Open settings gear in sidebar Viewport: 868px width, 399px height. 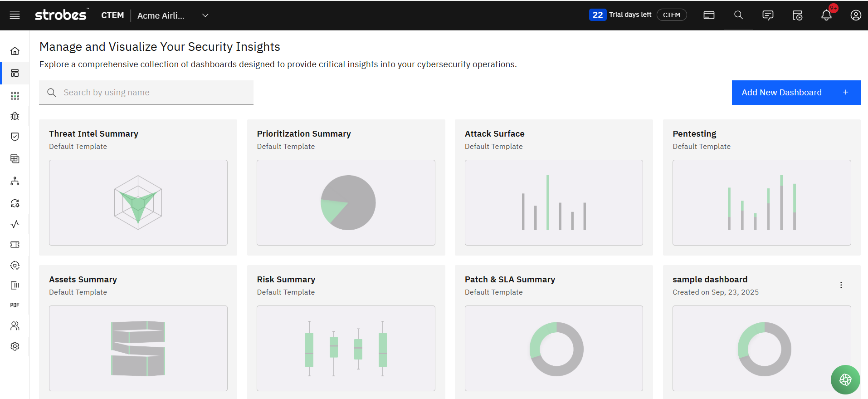coord(15,346)
